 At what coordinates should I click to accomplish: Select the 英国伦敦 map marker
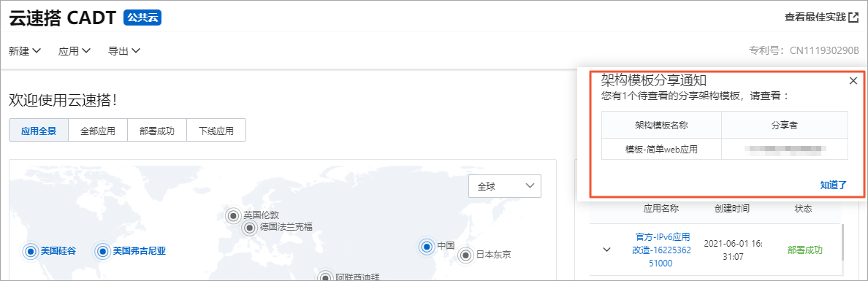(x=233, y=215)
